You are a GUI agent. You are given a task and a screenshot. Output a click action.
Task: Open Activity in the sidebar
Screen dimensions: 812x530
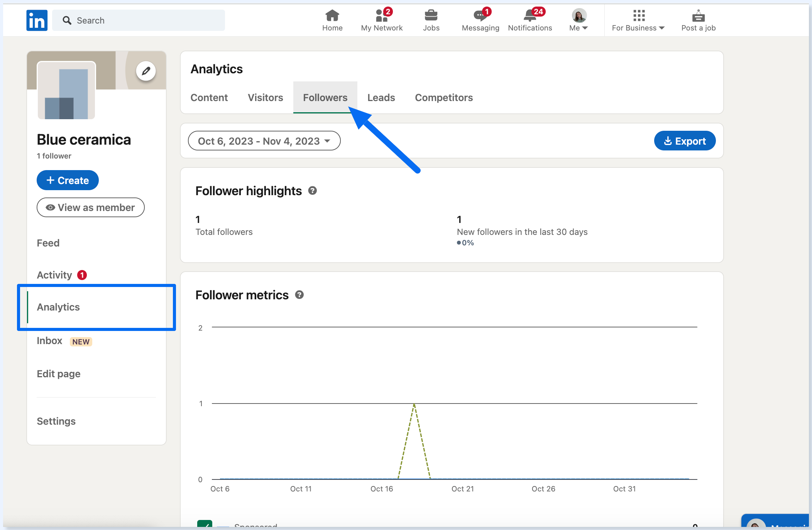click(54, 275)
